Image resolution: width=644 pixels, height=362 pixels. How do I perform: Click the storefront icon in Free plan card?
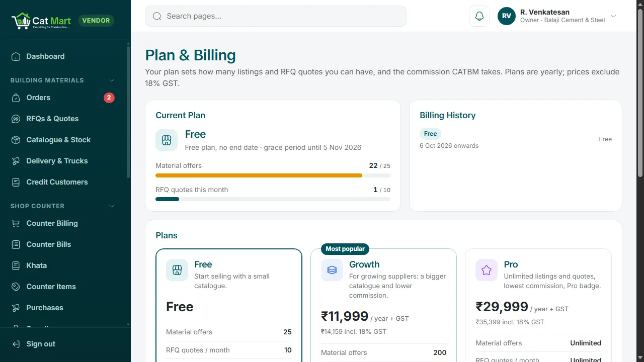[x=177, y=270]
